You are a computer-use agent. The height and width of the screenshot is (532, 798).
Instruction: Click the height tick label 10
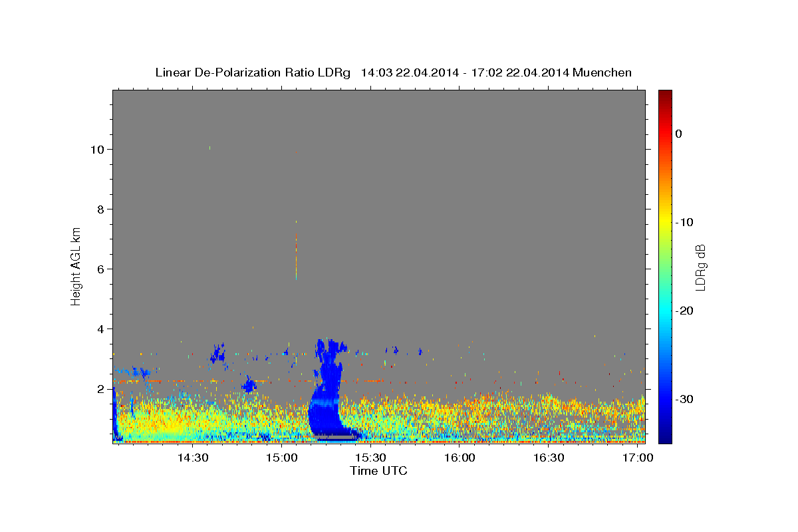coord(99,149)
